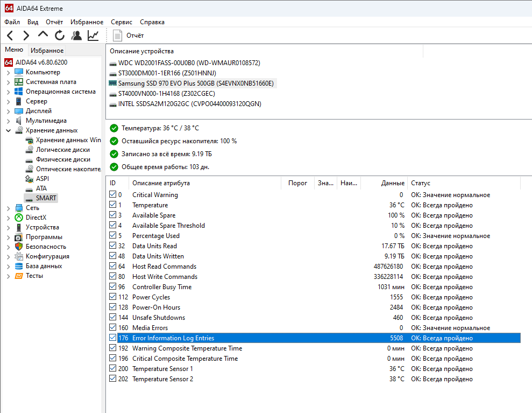Sort by the Статус column header

click(464, 183)
